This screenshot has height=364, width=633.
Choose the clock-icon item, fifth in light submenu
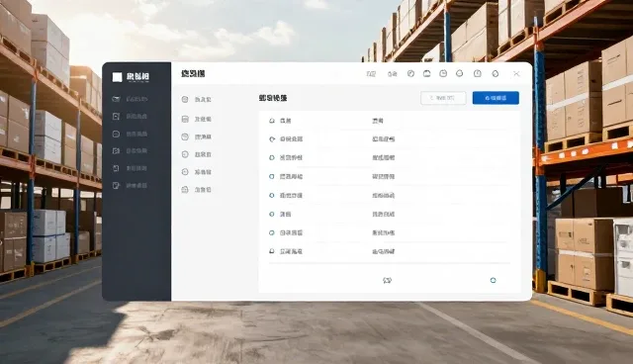point(197,172)
